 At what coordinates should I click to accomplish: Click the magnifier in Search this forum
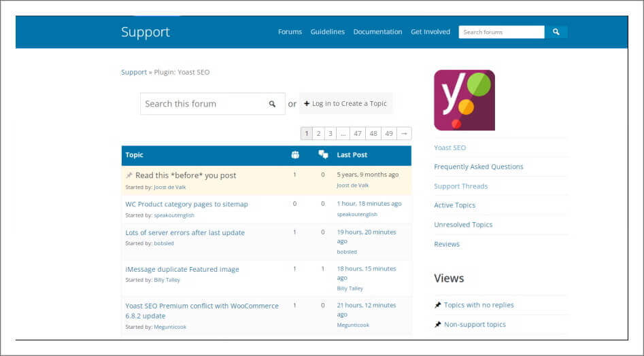pos(272,104)
